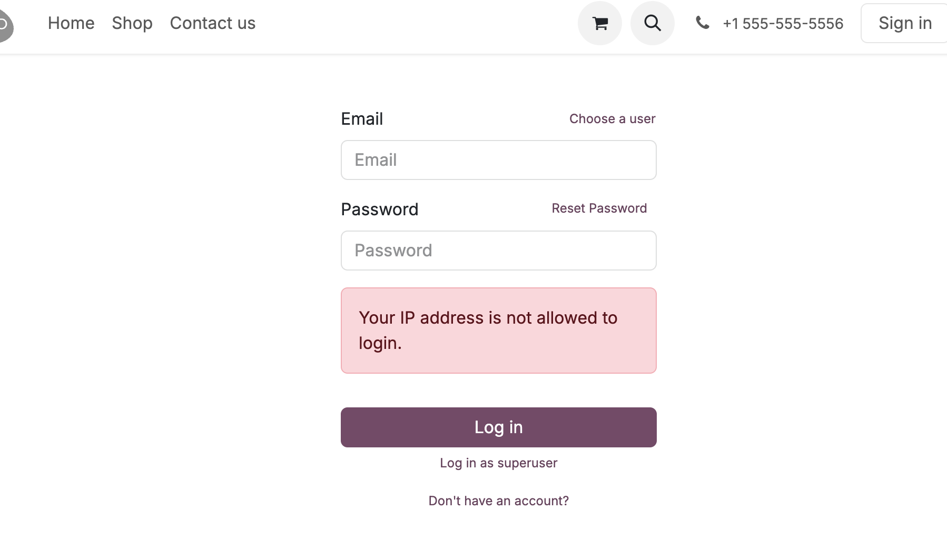Open the shopping cart icon
The height and width of the screenshot is (560, 947).
tap(600, 23)
